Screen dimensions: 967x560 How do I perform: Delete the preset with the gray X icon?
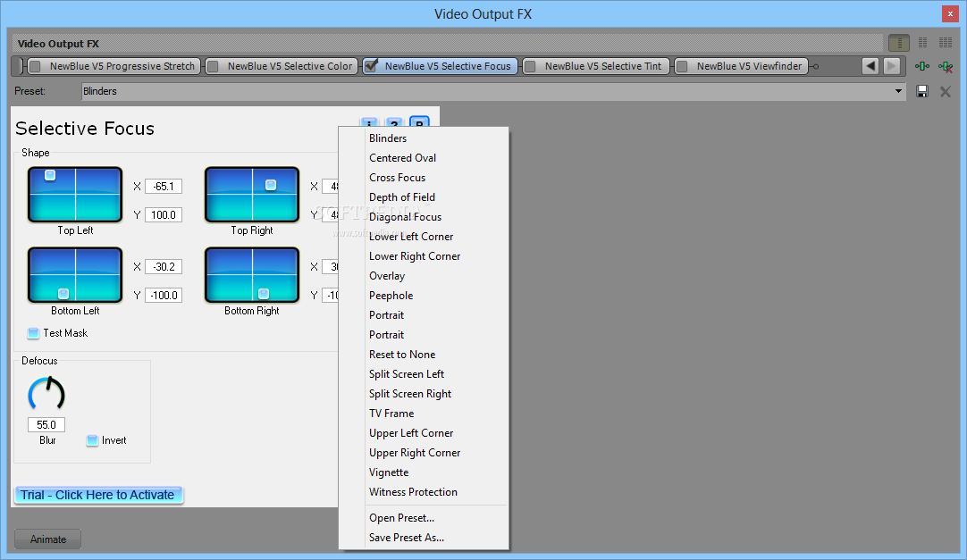[x=945, y=92]
